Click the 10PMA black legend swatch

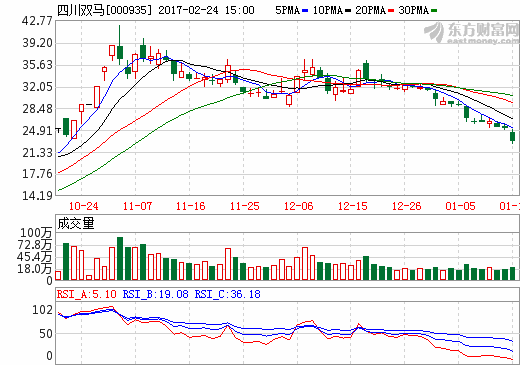click(x=348, y=11)
